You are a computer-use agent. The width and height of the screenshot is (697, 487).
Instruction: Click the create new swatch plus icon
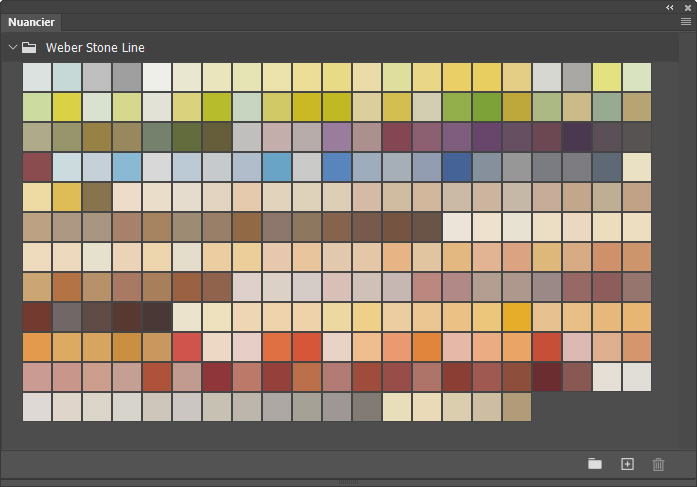(x=627, y=464)
